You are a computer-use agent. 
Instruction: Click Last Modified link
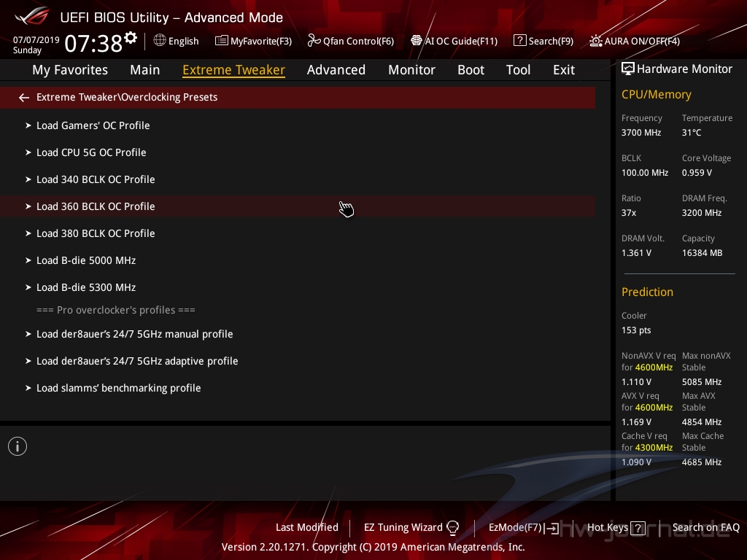click(x=307, y=528)
